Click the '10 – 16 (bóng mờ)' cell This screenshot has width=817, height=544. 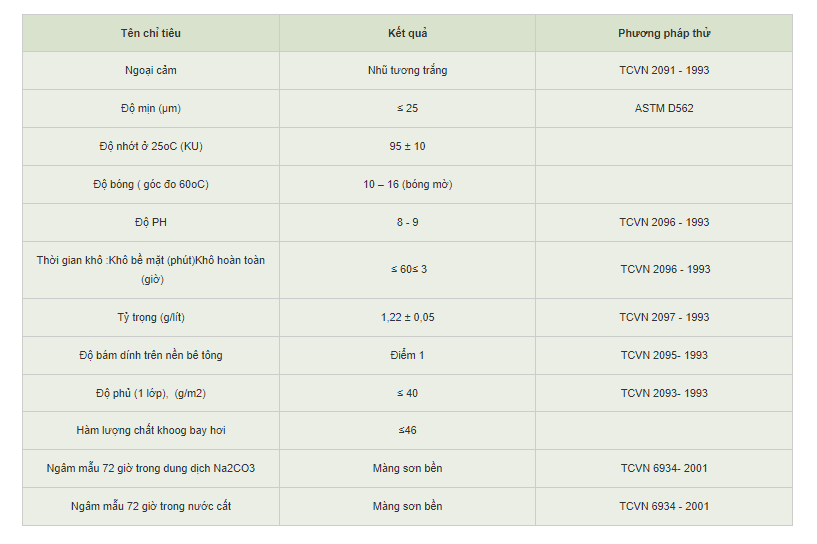tap(407, 184)
